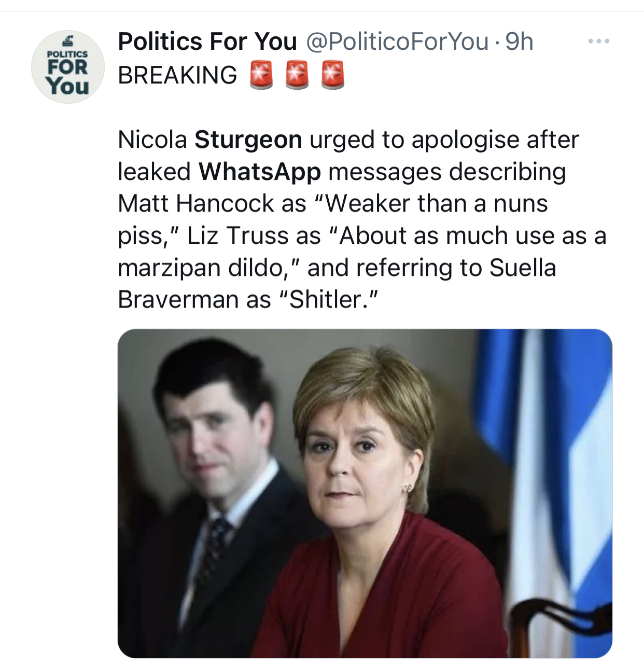This screenshot has width=644, height=667.
Task: Select the word BREAKING
Action: [177, 76]
